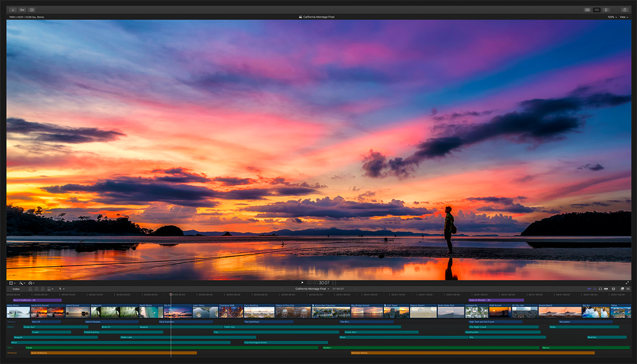
Task: Open the clip appearance settings icon
Action: pyautogui.click(x=623, y=289)
